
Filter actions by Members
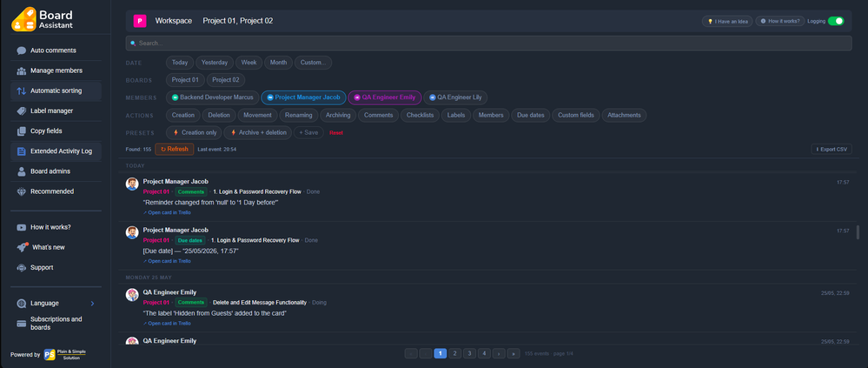(x=491, y=116)
